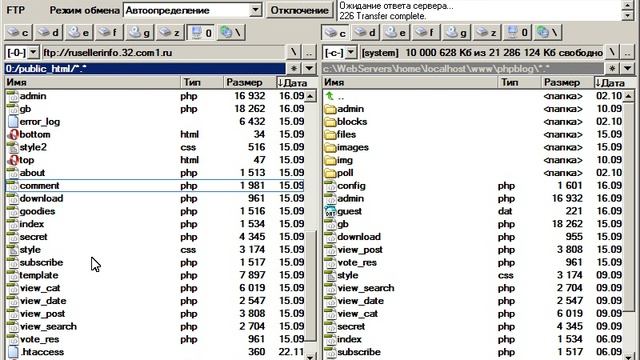640x360 pixels.
Task: Click left panel scrollbar down arrow
Action: pos(311,356)
